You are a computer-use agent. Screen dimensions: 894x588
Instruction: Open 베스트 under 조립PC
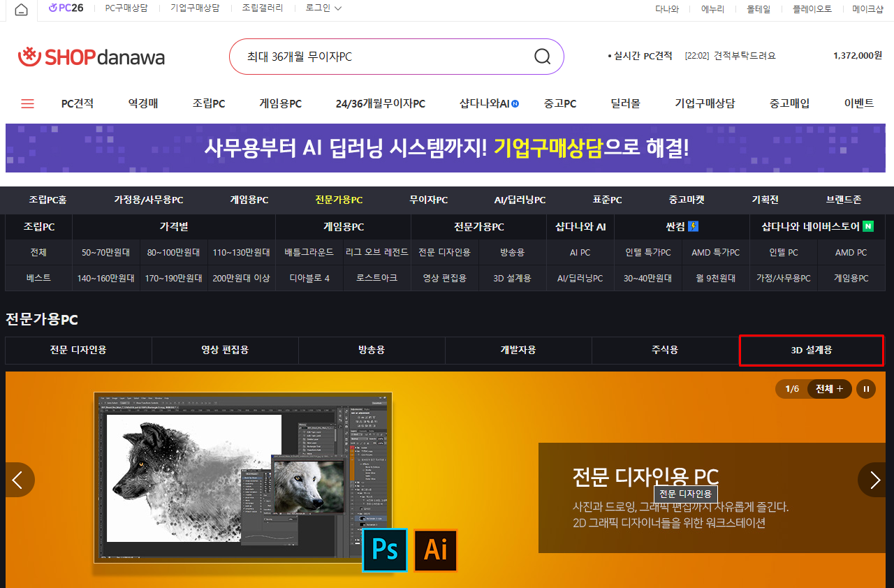point(38,278)
